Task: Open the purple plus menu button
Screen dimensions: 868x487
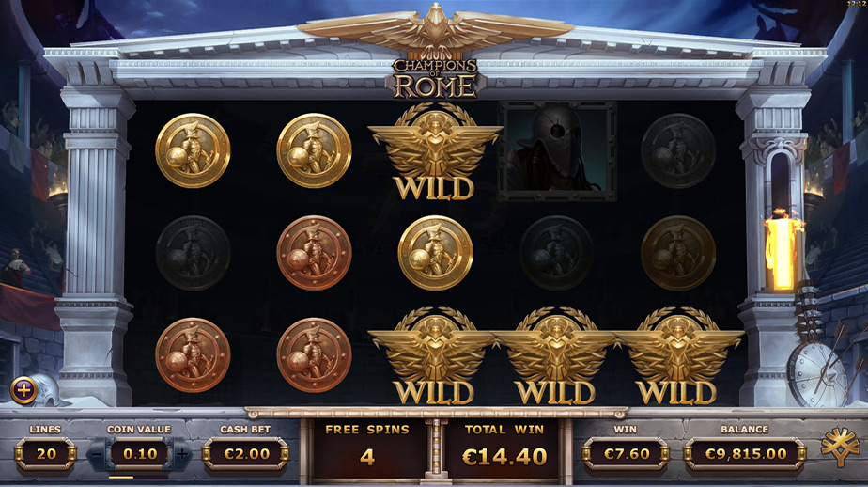Action: point(23,390)
